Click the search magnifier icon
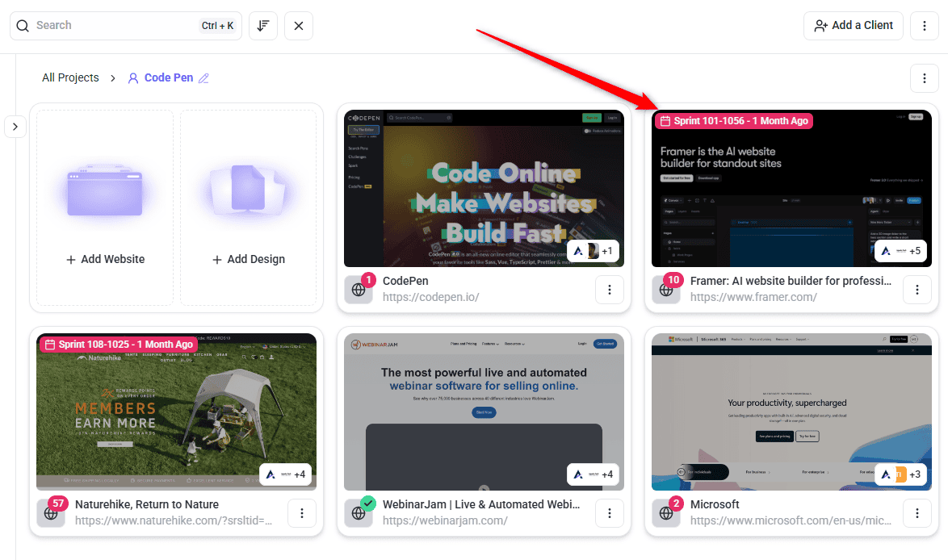Image resolution: width=948 pixels, height=560 pixels. [x=23, y=26]
